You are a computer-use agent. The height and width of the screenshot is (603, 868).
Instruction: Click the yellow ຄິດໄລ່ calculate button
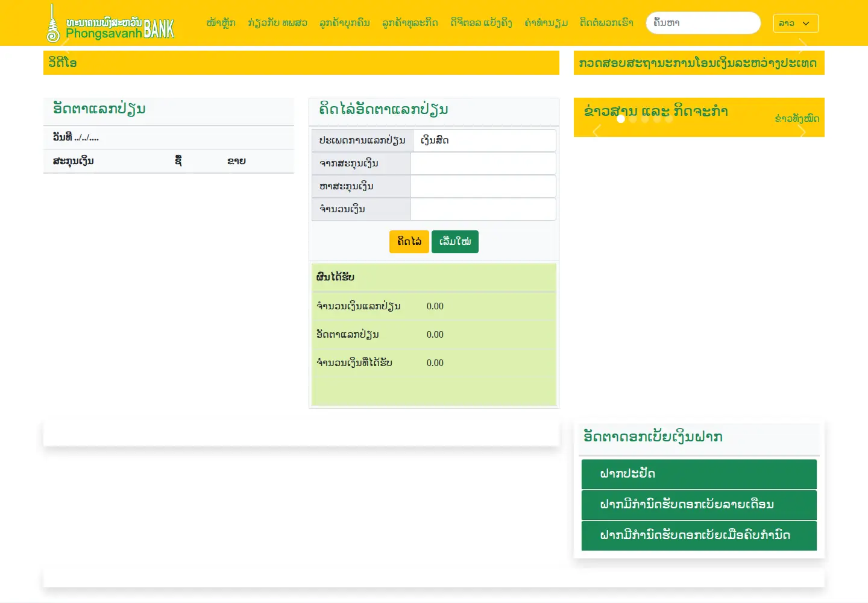(x=409, y=242)
